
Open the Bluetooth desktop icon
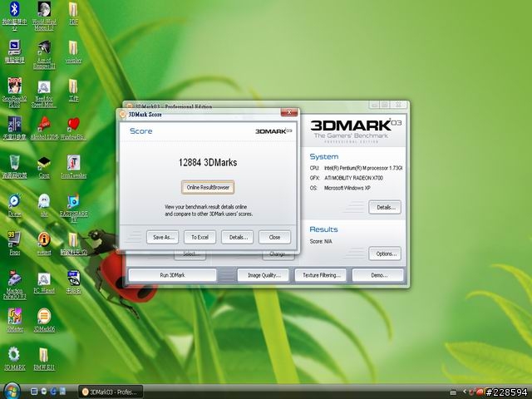(x=14, y=15)
